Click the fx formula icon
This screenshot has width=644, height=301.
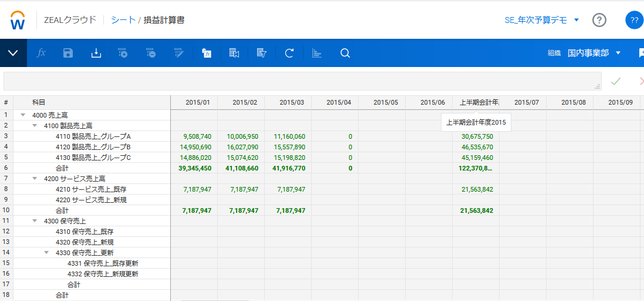coord(41,53)
